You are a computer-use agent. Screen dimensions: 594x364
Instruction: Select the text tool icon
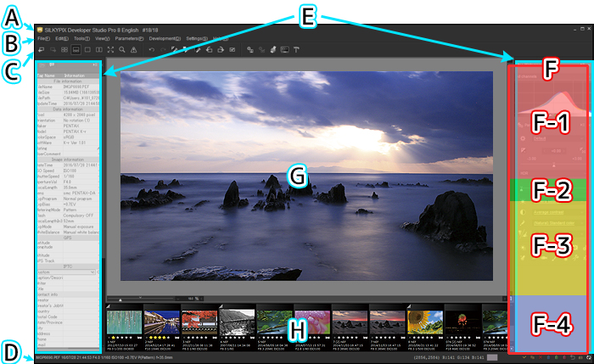(297, 51)
